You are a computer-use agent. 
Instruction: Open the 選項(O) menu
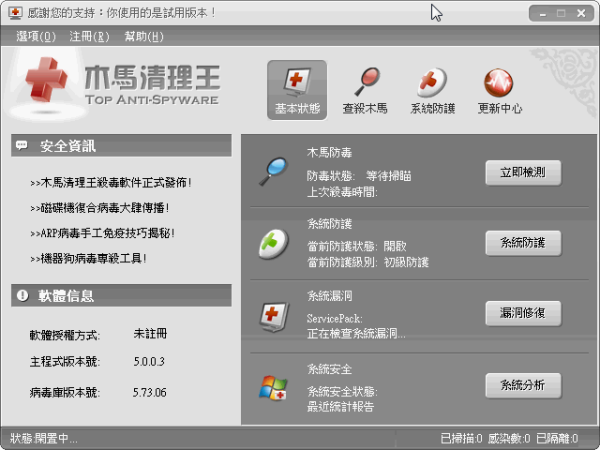(36, 37)
